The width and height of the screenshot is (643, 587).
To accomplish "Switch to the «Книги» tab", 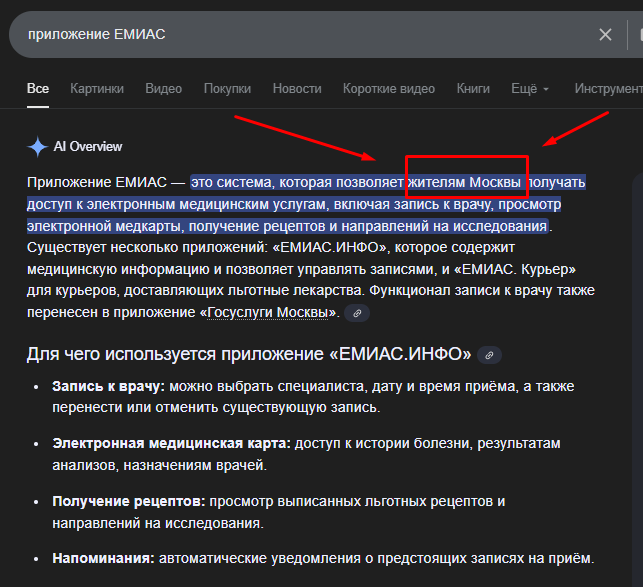I will point(473,89).
